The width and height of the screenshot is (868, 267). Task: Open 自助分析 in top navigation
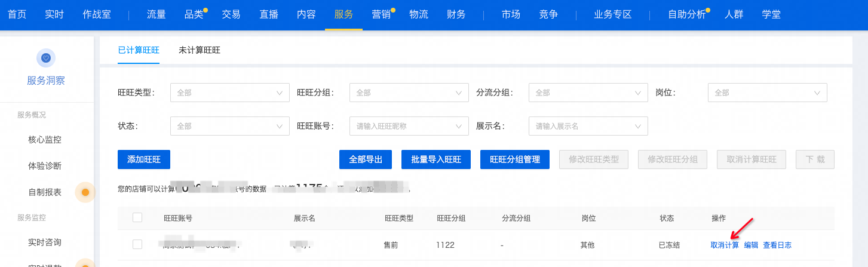tap(687, 14)
